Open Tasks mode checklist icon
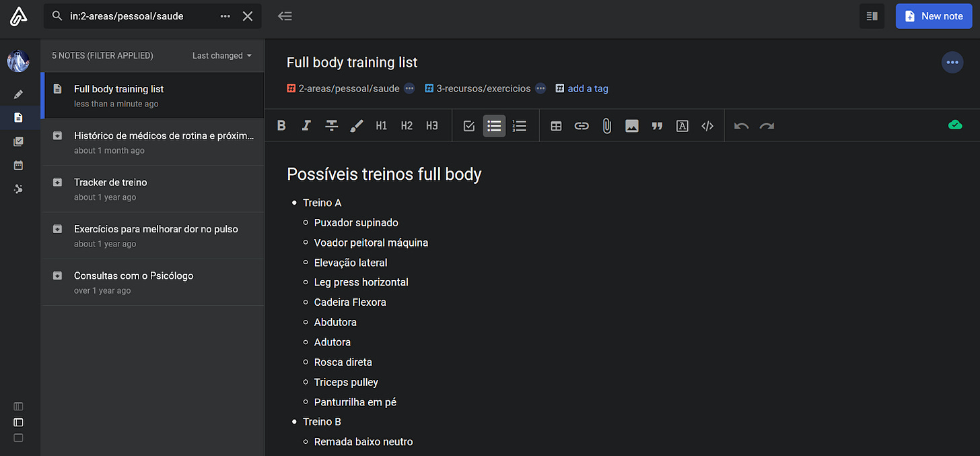Image resolution: width=980 pixels, height=456 pixels. (x=18, y=141)
